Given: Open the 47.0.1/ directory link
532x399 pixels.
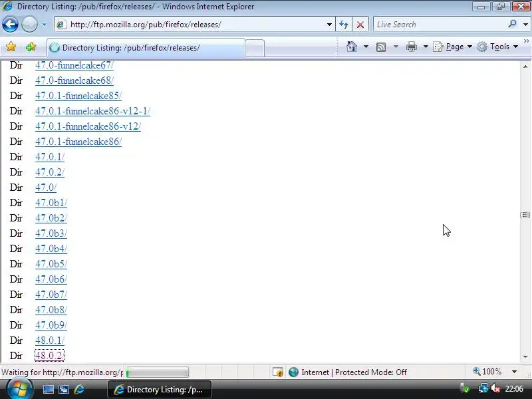Looking at the screenshot, I should 50,157.
